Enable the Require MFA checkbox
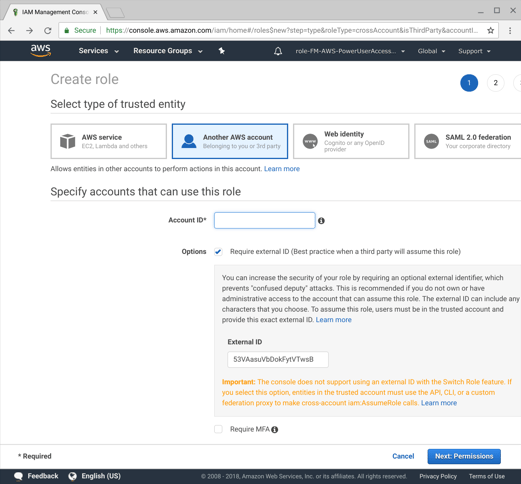This screenshot has width=521, height=484. pos(218,429)
